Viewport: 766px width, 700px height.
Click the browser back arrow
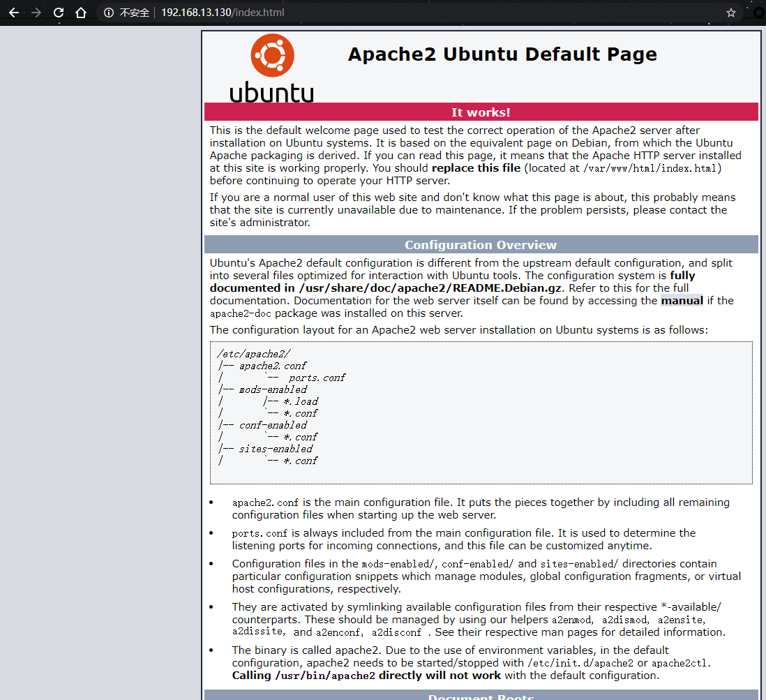[14, 13]
